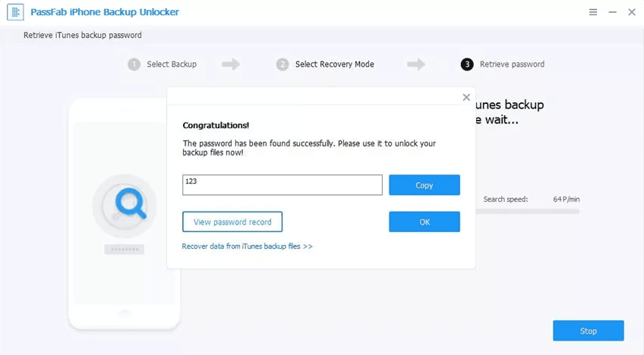The height and width of the screenshot is (355, 644).
Task: Select the Retrieve password step
Action: pos(512,64)
